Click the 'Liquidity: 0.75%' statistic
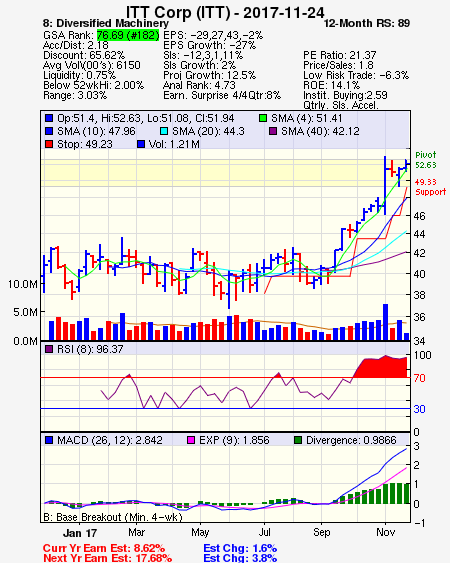 (x=79, y=75)
